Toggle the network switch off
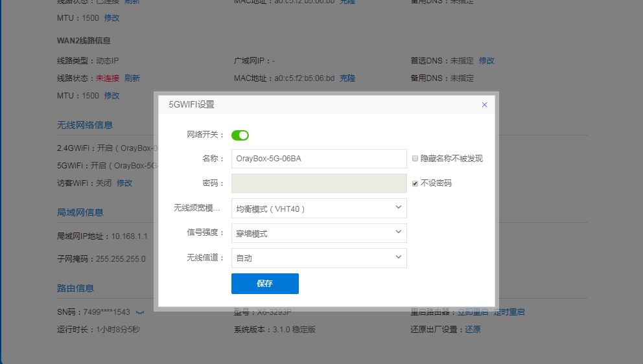Viewport: 643px width, 364px height. coord(240,135)
